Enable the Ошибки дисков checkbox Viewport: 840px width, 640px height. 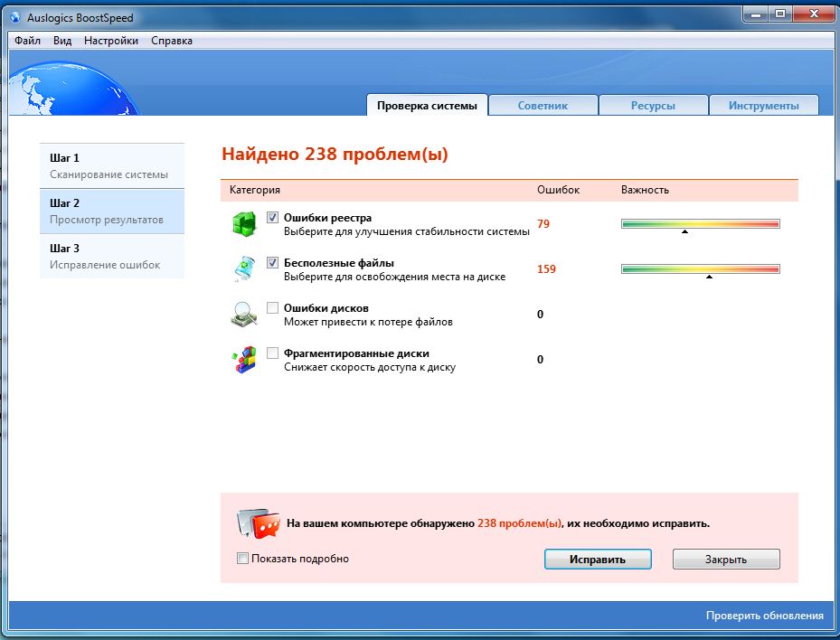tap(273, 308)
